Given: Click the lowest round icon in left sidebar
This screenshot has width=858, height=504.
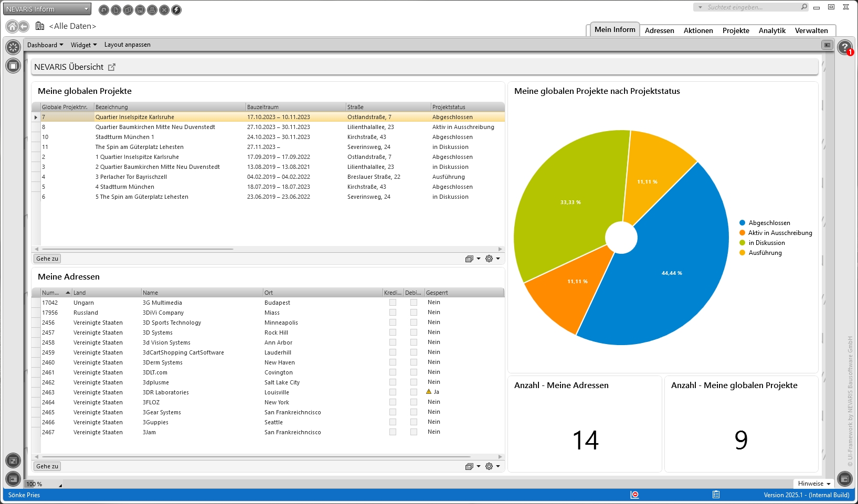Looking at the screenshot, I should 13,479.
